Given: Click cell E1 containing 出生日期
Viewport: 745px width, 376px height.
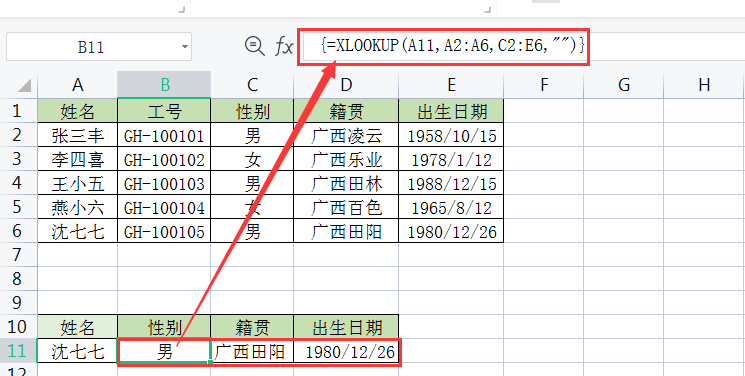Looking at the screenshot, I should pyautogui.click(x=451, y=111).
